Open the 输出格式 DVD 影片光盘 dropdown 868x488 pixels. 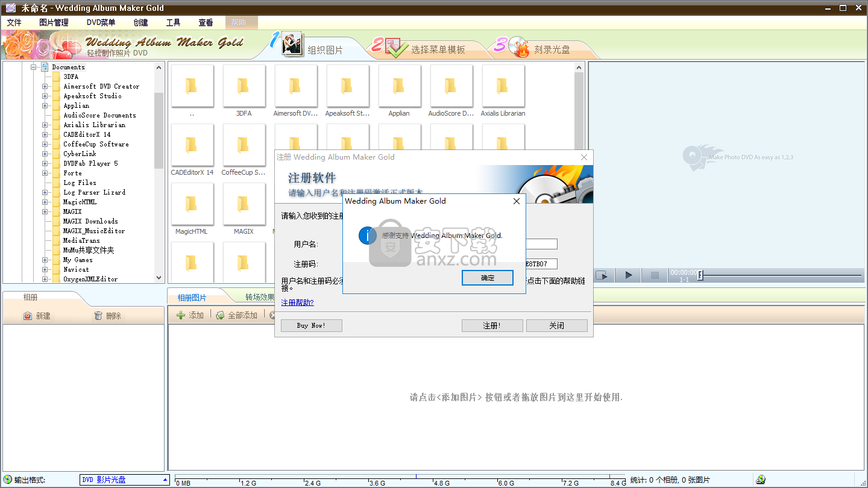(x=125, y=480)
